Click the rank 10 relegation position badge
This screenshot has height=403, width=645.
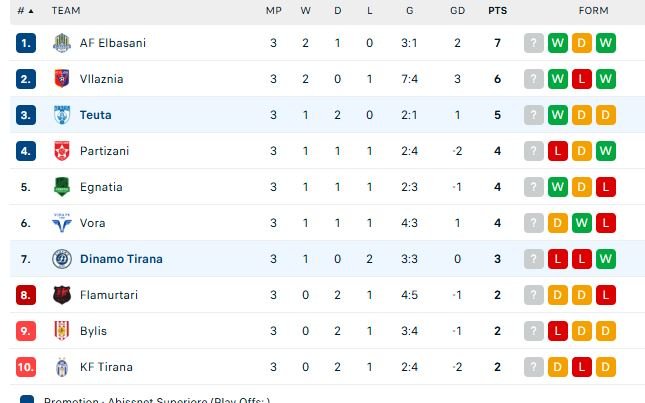click(26, 367)
